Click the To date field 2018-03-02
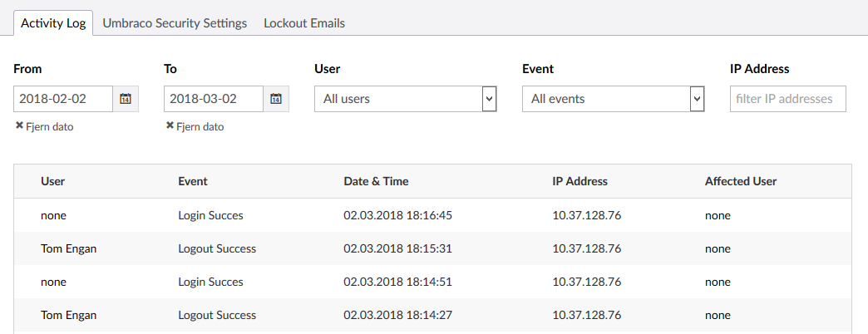868x334 pixels. [214, 99]
